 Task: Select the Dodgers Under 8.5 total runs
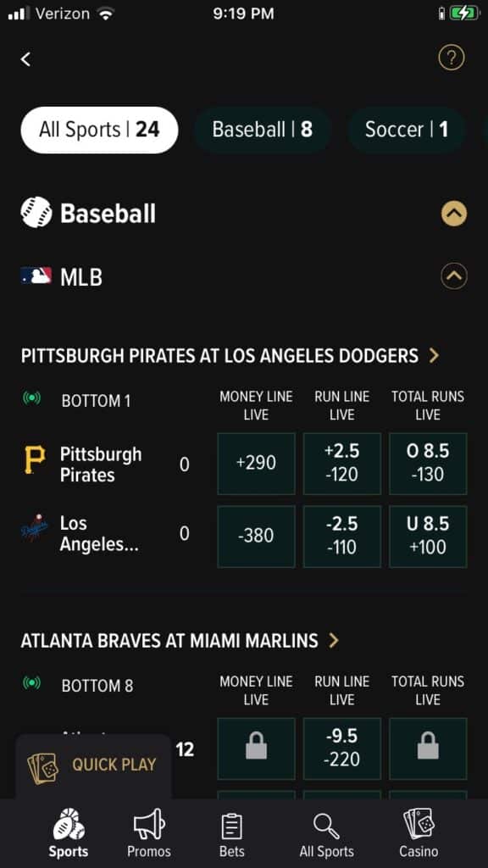(427, 536)
